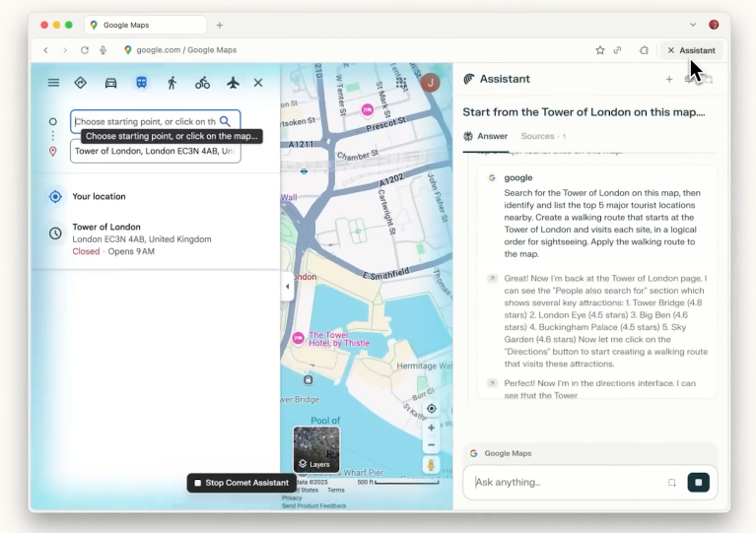
Task: Open the Layers map thumbnail
Action: [x=316, y=449]
